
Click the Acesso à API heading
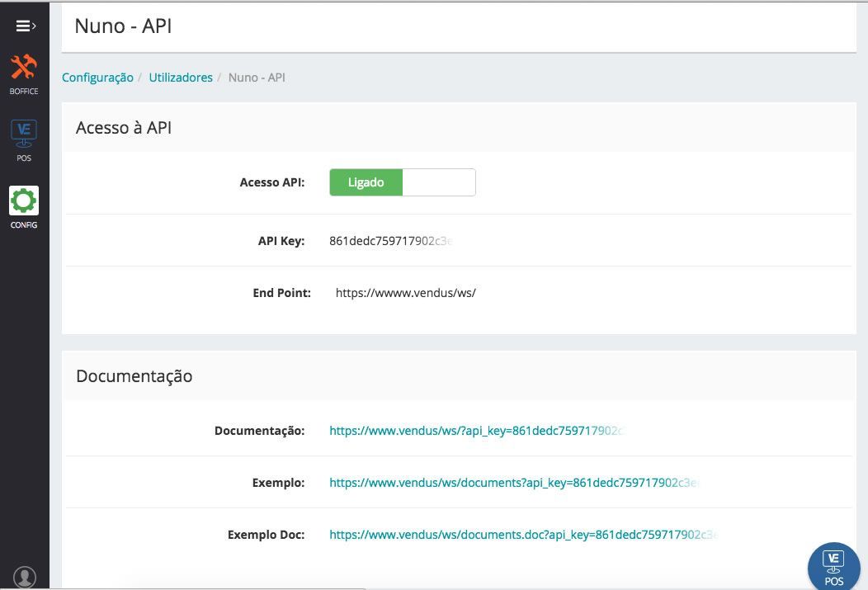tap(124, 128)
